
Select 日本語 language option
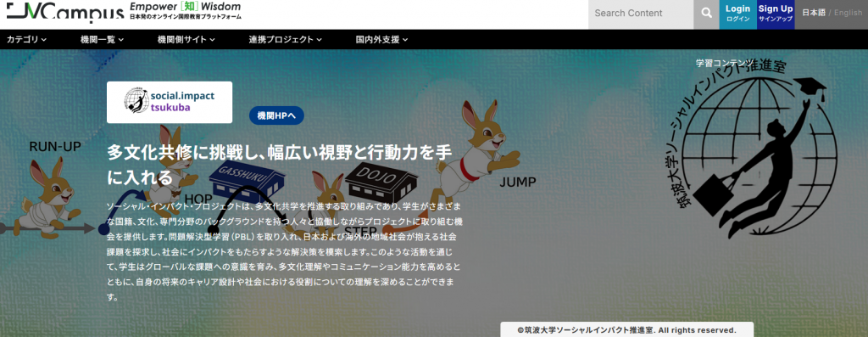pos(814,13)
